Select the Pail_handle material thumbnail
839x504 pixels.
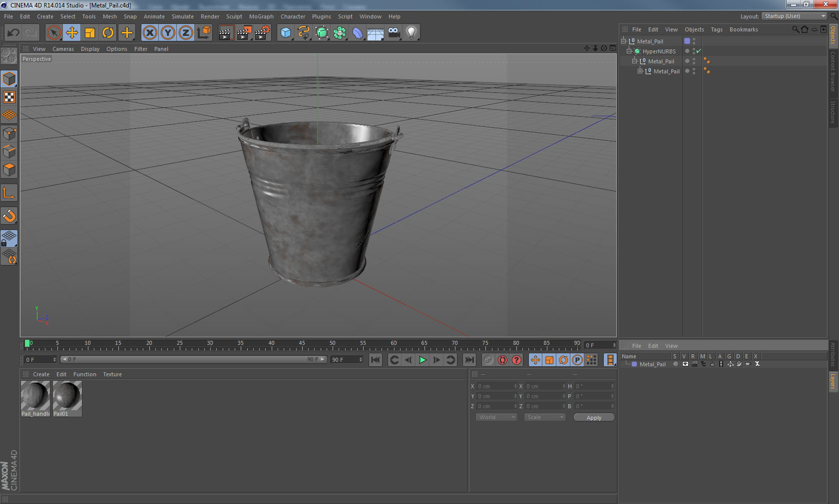[x=35, y=399]
